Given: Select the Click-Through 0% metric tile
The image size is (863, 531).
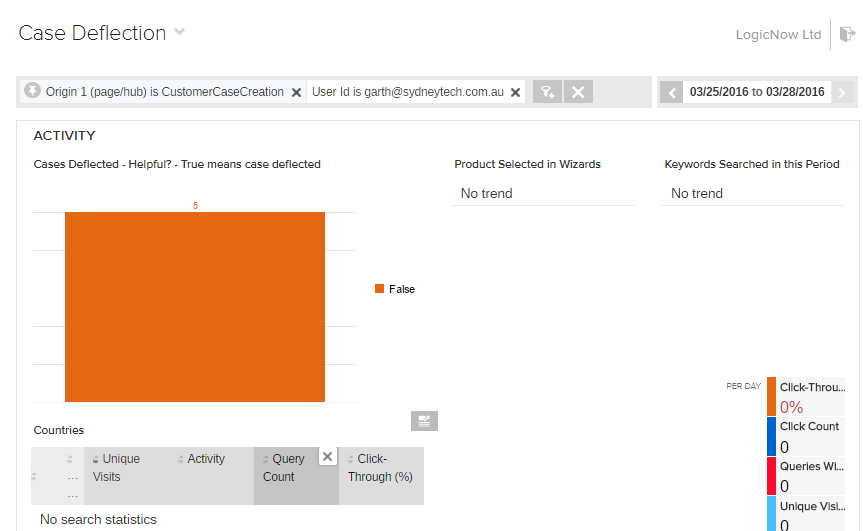Looking at the screenshot, I should point(806,397).
